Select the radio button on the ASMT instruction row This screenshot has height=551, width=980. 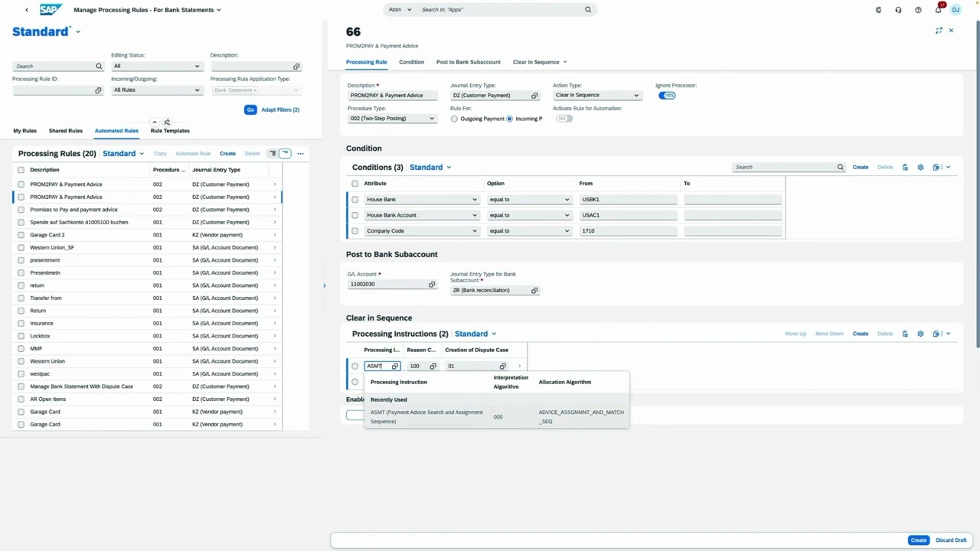(x=354, y=367)
